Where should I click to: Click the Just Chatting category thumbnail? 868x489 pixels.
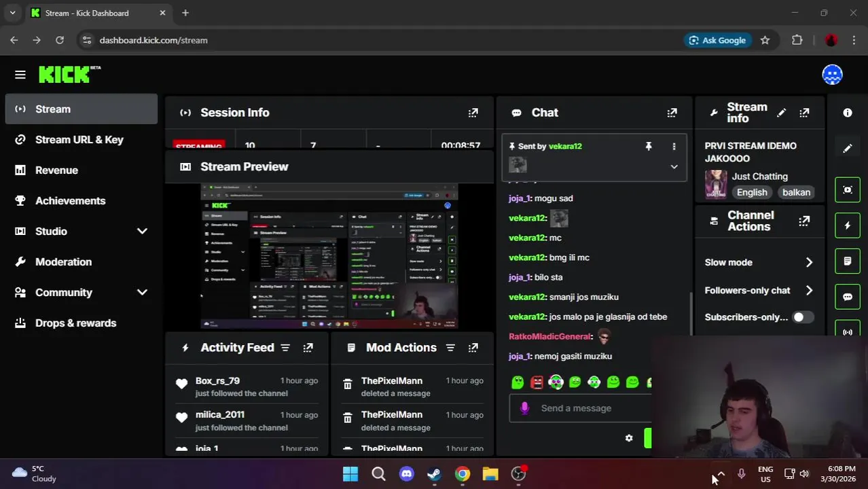coord(716,184)
